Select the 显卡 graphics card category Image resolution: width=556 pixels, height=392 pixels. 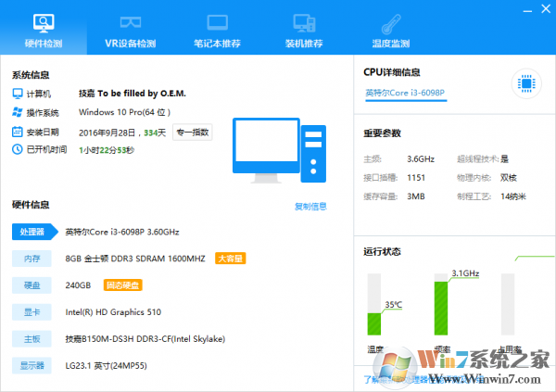tap(32, 311)
